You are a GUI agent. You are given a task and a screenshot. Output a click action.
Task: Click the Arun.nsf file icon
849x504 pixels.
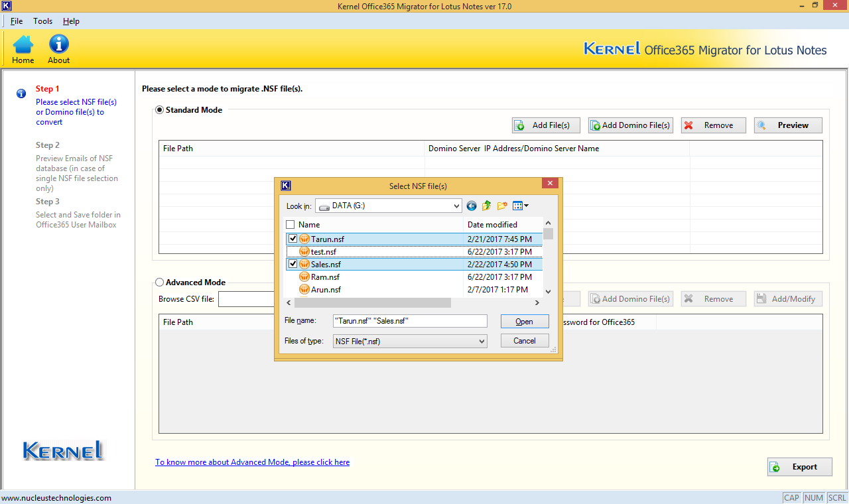tap(304, 289)
